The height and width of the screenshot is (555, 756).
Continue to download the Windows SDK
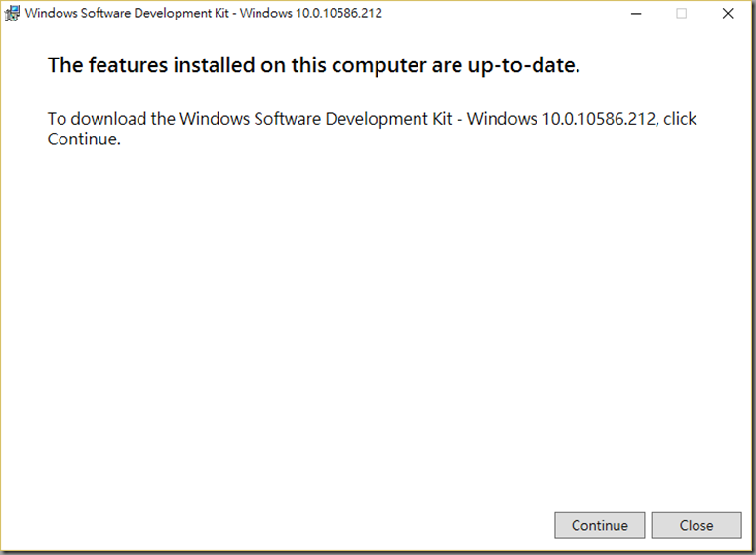[599, 525]
